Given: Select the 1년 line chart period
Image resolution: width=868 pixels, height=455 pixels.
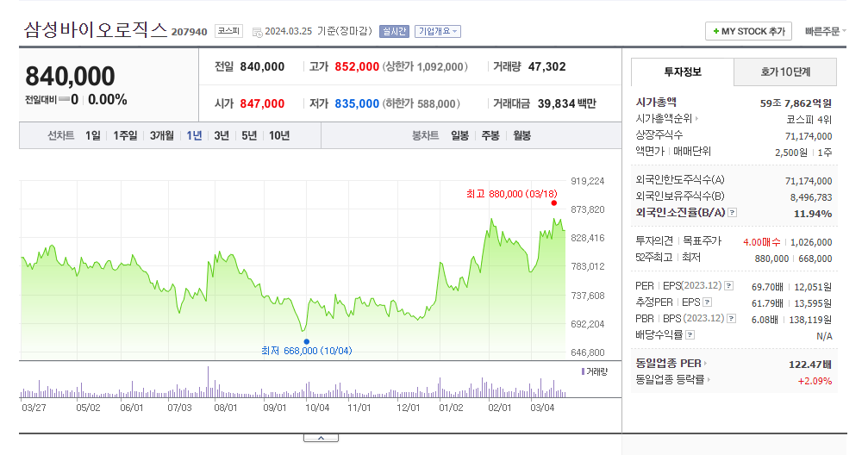Looking at the screenshot, I should 194,135.
